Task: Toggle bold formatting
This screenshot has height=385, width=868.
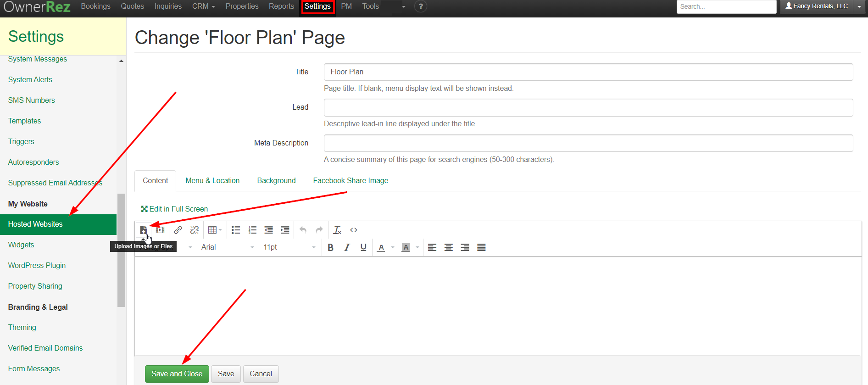Action: point(330,247)
